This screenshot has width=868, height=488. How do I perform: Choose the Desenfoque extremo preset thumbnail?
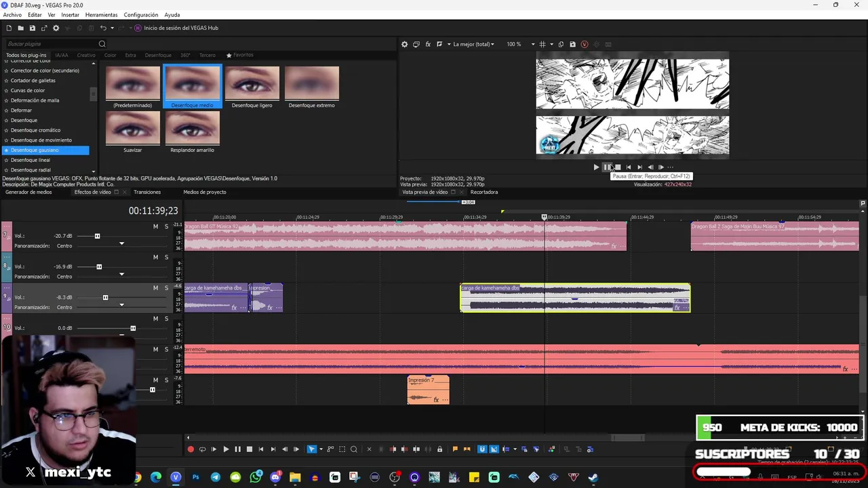click(311, 83)
